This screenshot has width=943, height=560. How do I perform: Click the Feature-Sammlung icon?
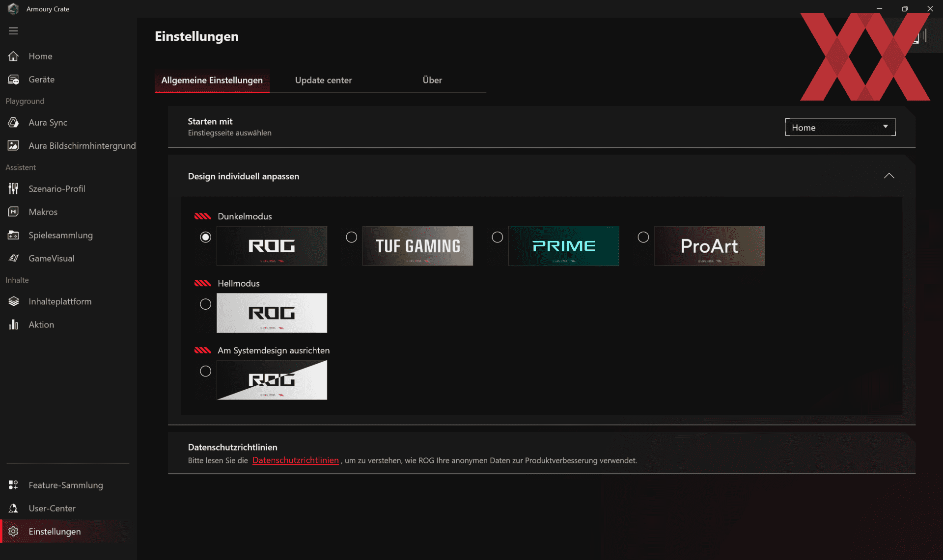coord(13,485)
